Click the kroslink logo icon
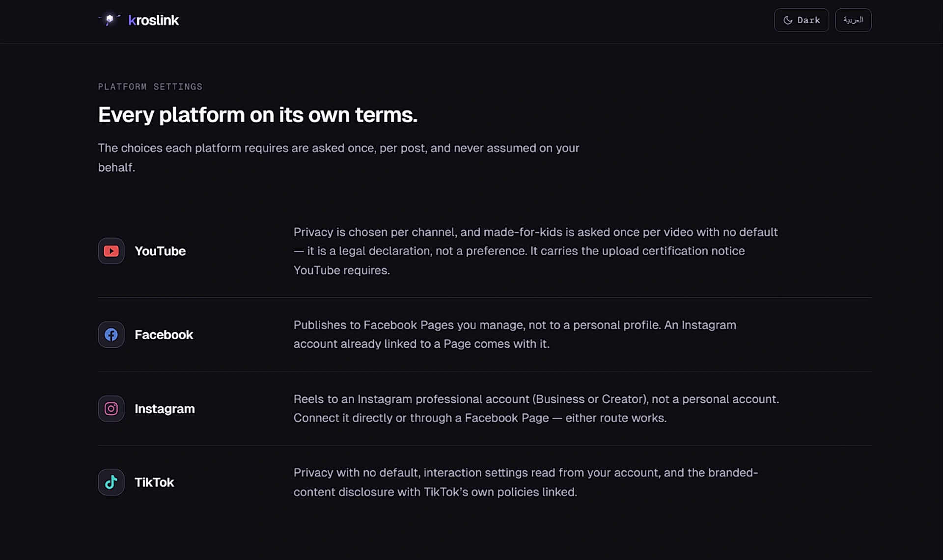Viewport: 943px width, 560px height. point(110,20)
